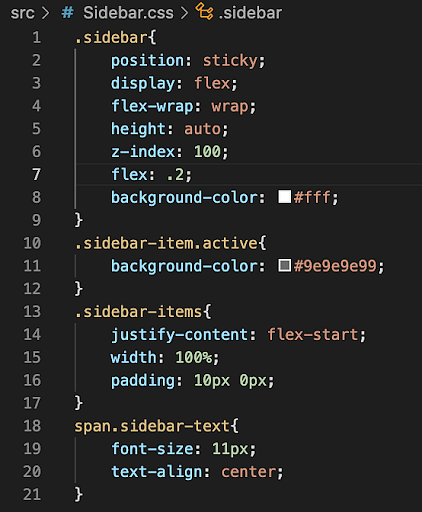Click line number 13 in gutter
Screen dimensions: 422x512
coord(32,312)
